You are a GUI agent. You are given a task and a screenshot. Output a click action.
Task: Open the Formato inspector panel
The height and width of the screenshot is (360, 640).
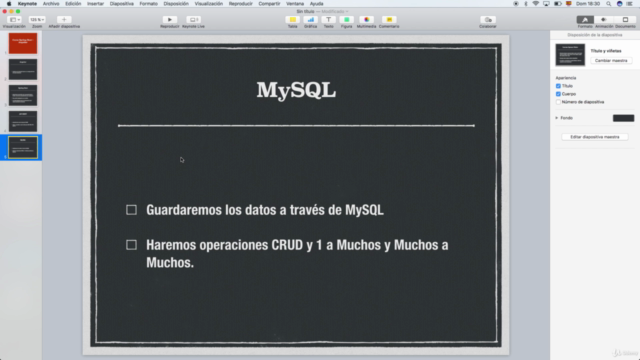point(585,20)
